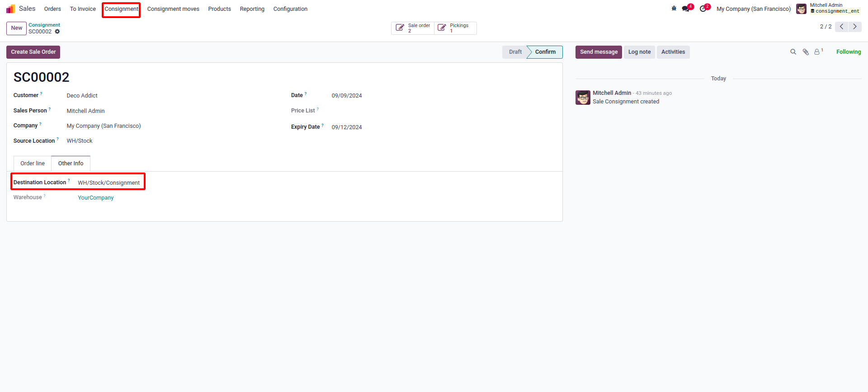Click Send message button
This screenshot has width=868, height=392.
(x=599, y=52)
